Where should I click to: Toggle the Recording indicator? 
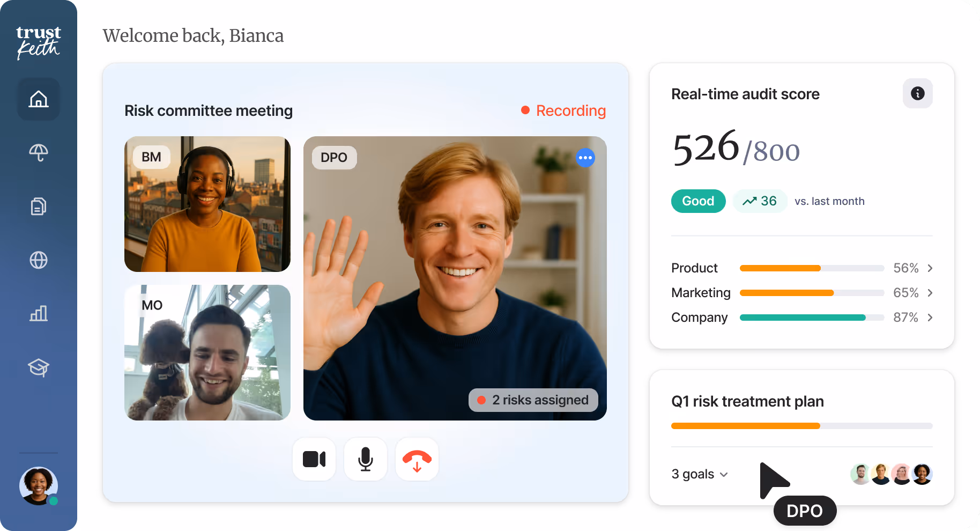[563, 111]
